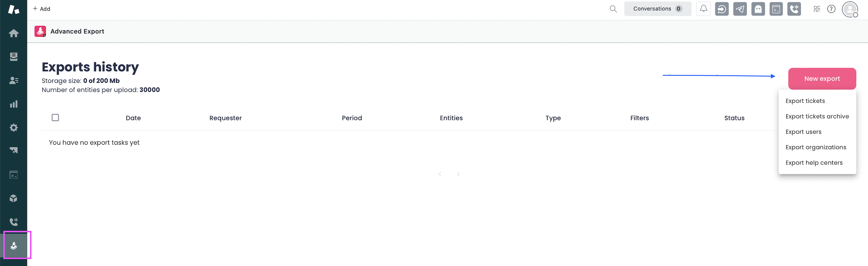This screenshot has width=868, height=266.
Task: Open the Views tickets icon in sidebar
Action: (x=14, y=57)
